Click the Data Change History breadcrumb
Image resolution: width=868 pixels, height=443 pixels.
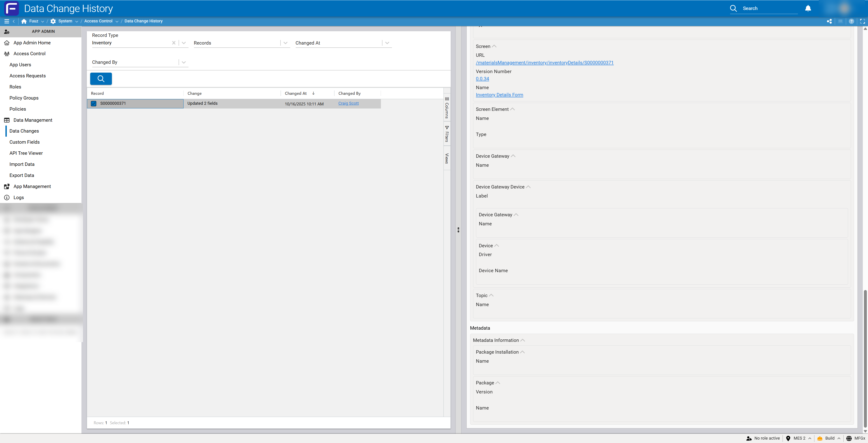point(144,21)
